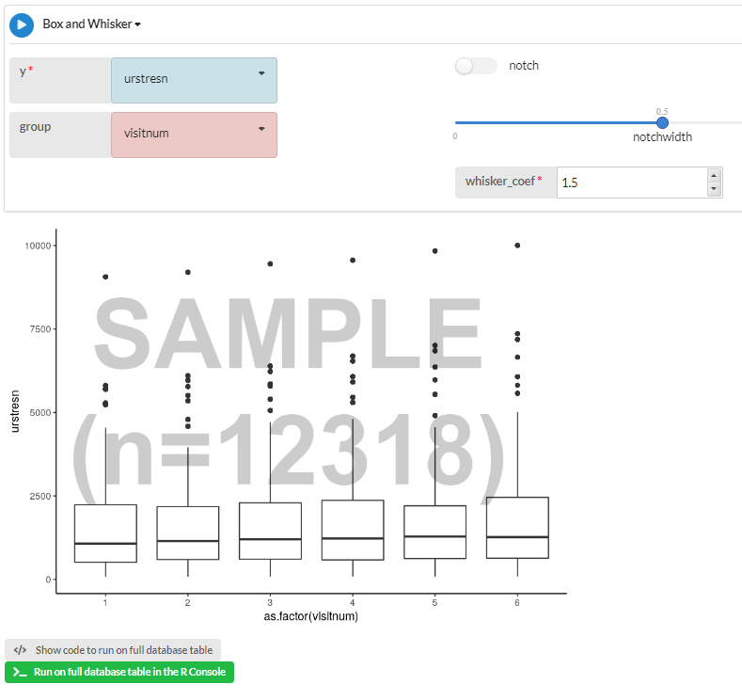The image size is (742, 700).
Task: Click the terminal prompt icon on green button
Action: 20,673
